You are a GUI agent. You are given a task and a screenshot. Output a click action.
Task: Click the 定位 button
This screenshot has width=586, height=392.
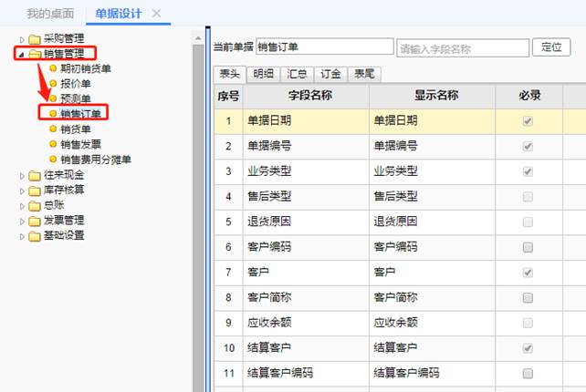coord(551,46)
